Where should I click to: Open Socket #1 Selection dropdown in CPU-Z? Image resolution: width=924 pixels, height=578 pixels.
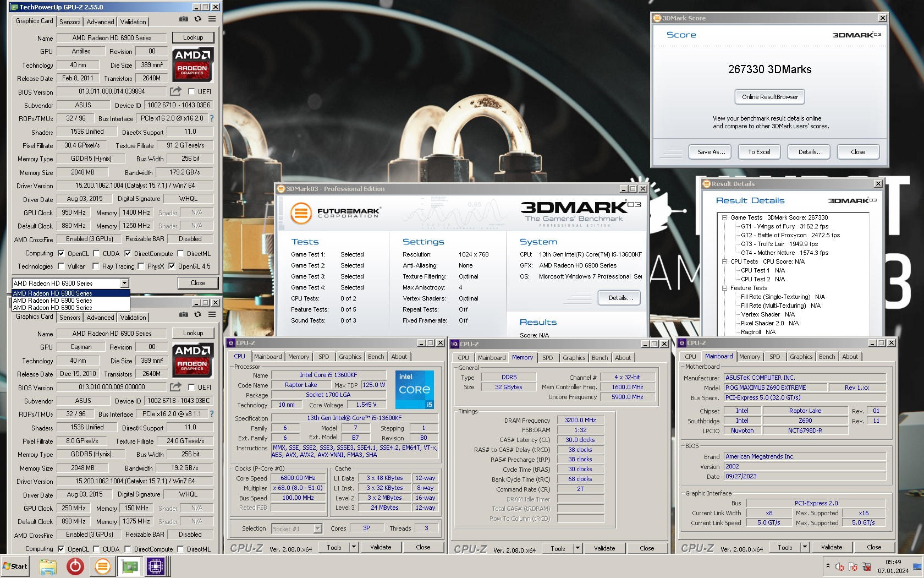pyautogui.click(x=317, y=528)
